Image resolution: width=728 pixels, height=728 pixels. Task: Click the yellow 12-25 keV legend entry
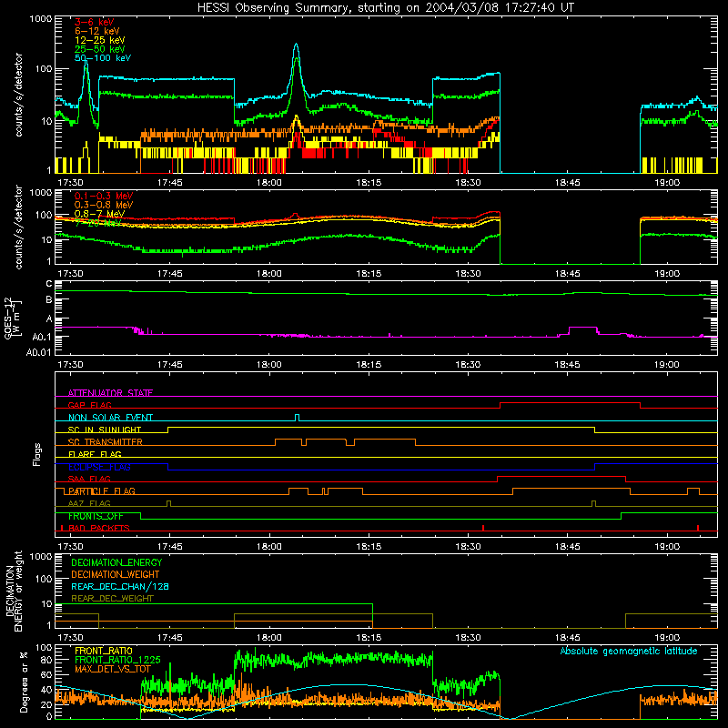click(x=100, y=40)
